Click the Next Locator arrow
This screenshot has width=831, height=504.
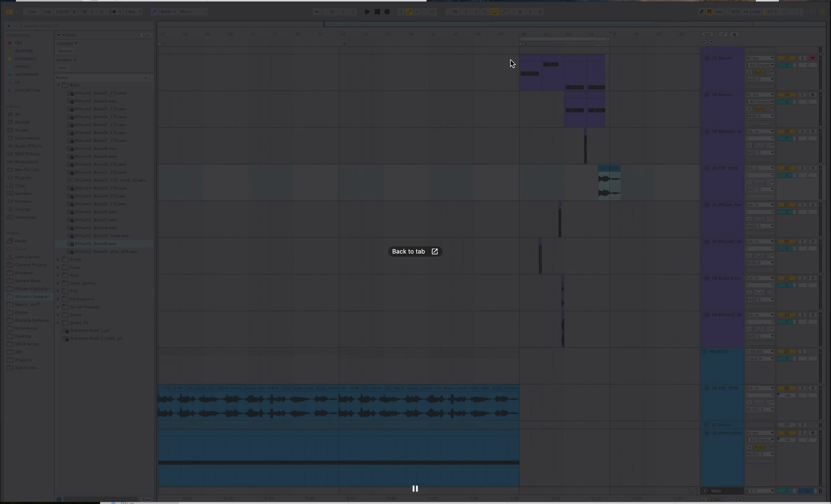711,42
